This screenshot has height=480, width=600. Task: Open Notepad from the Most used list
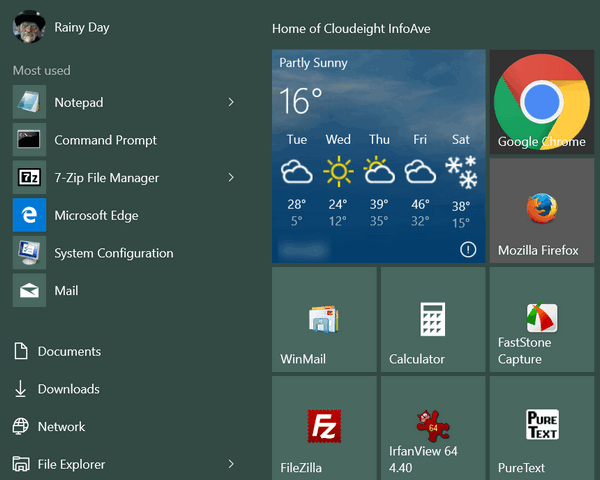point(124,102)
